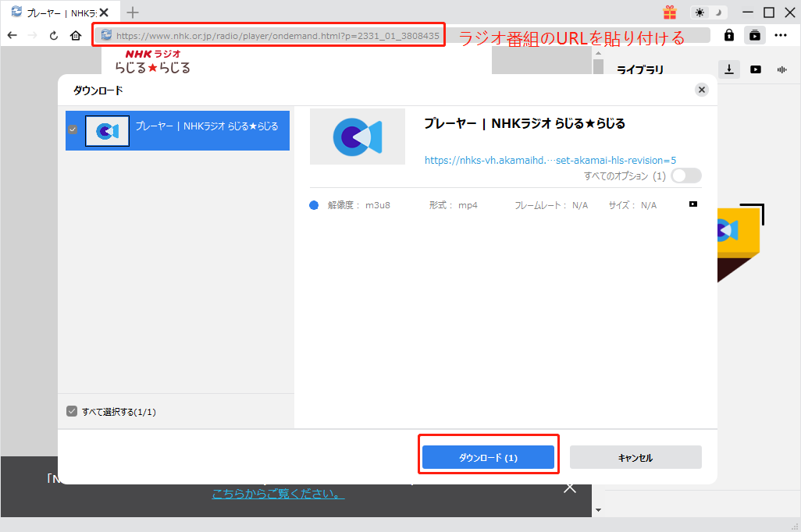Click the video type icon at row end
This screenshot has height=532, width=801.
(x=692, y=204)
